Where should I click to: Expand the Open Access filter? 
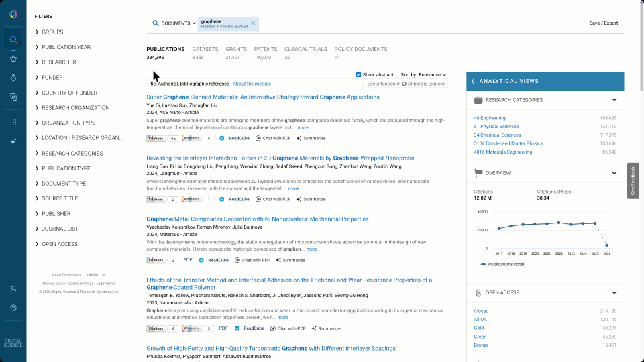(59, 244)
